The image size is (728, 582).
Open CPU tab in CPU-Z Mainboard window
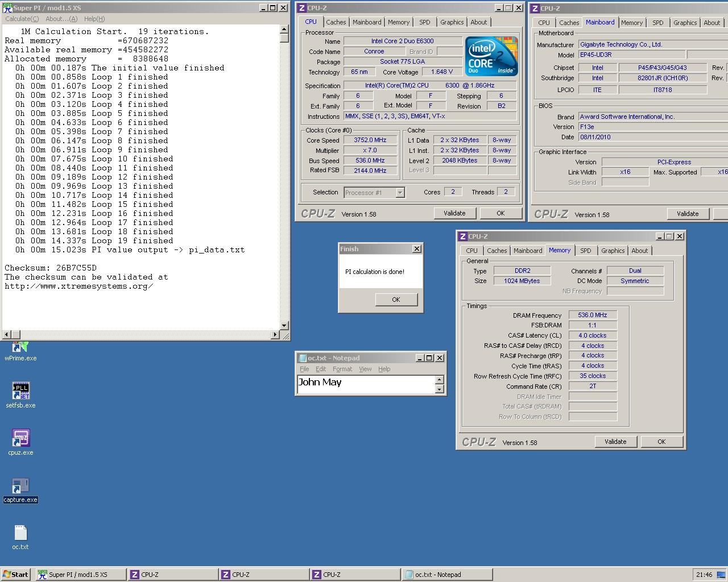point(544,23)
